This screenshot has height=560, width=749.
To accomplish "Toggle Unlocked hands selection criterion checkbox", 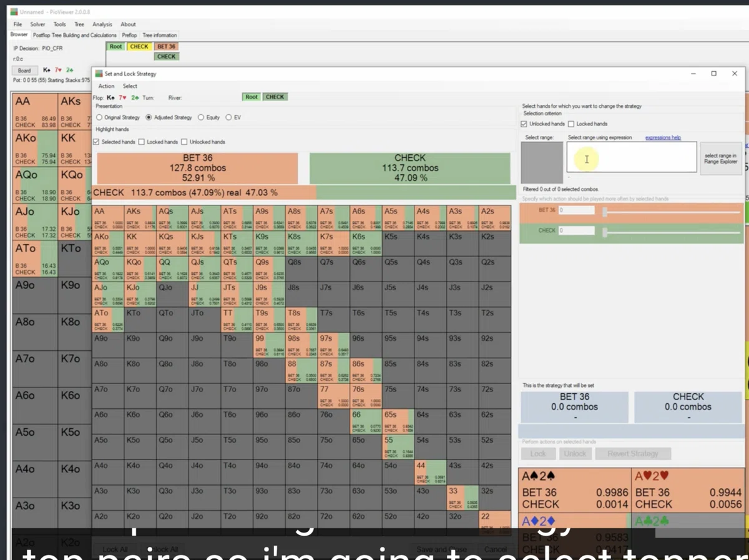I will (524, 124).
